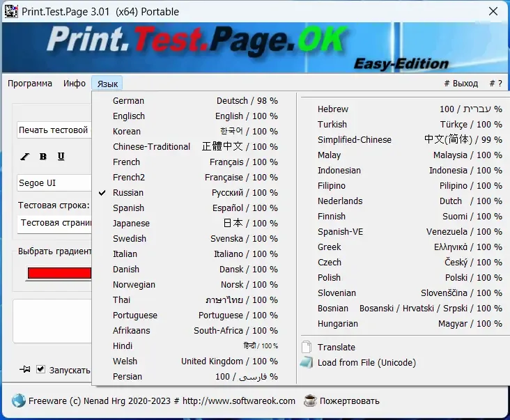This screenshot has width=510, height=420.
Task: Open the softwareok.com freeware link
Action: pos(162,400)
